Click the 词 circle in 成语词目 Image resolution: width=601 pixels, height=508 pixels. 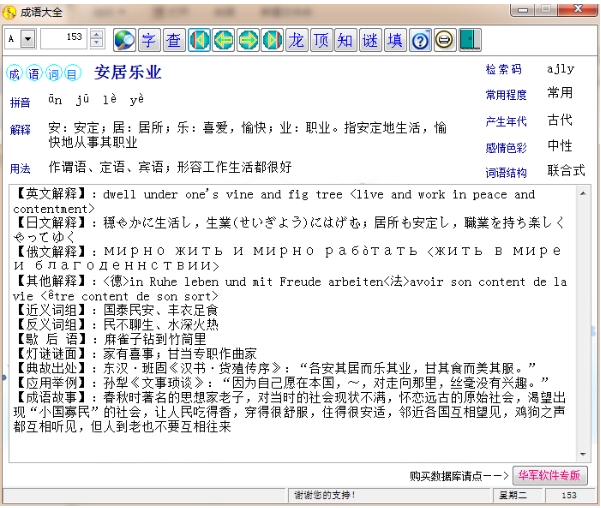coord(53,73)
